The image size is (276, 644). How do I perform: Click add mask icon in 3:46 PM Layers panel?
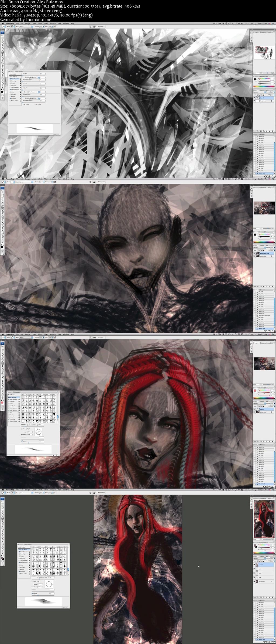coord(261,597)
